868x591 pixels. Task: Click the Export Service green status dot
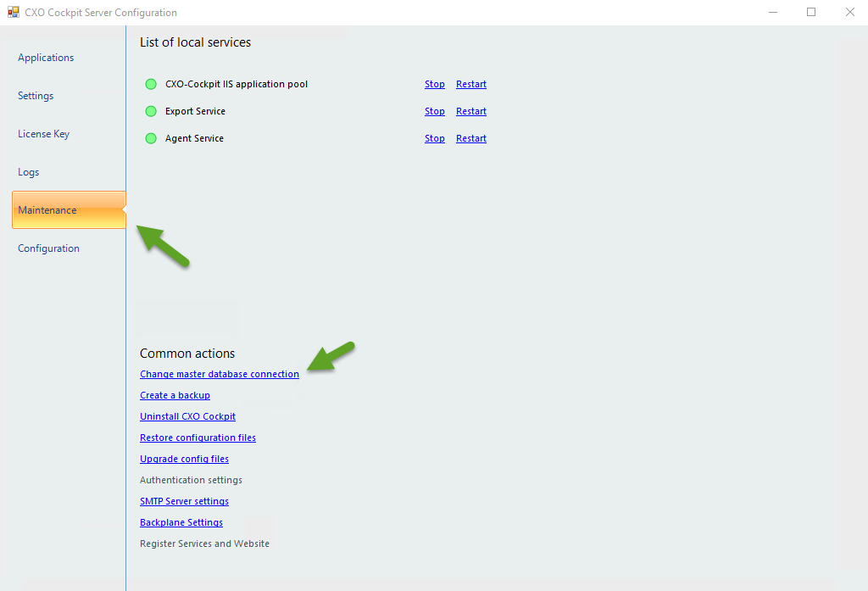point(151,111)
